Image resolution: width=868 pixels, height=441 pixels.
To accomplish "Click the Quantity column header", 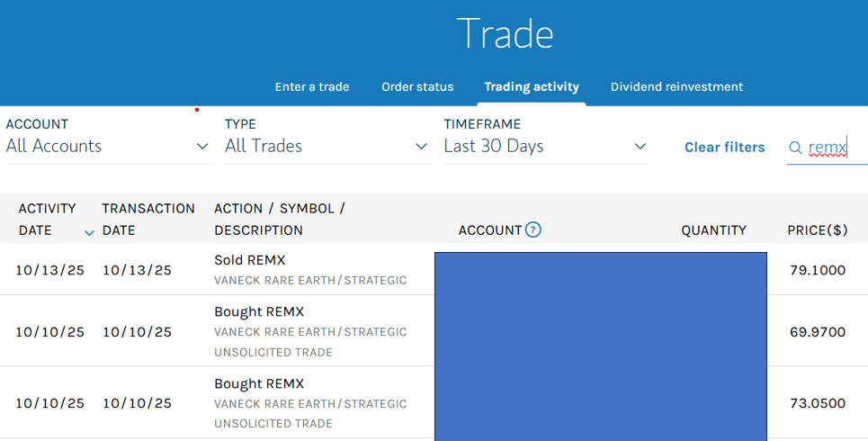I will (713, 230).
